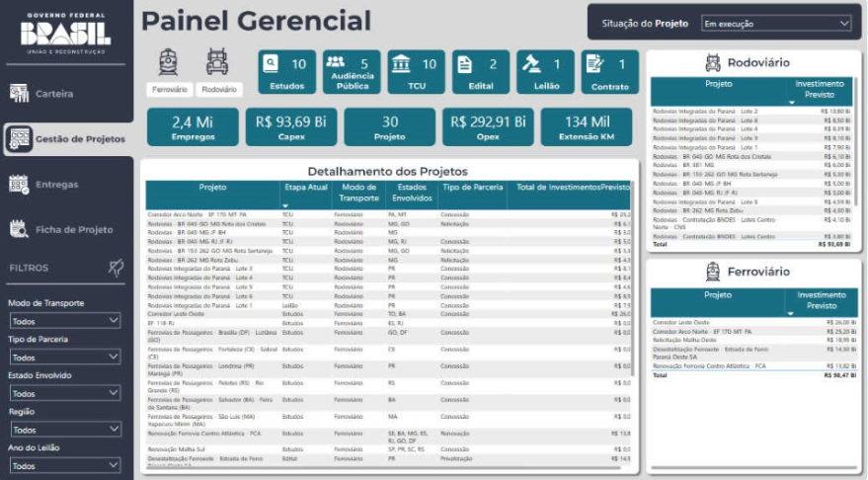Click the Edital document icon
This screenshot has height=480, width=868.
(464, 64)
